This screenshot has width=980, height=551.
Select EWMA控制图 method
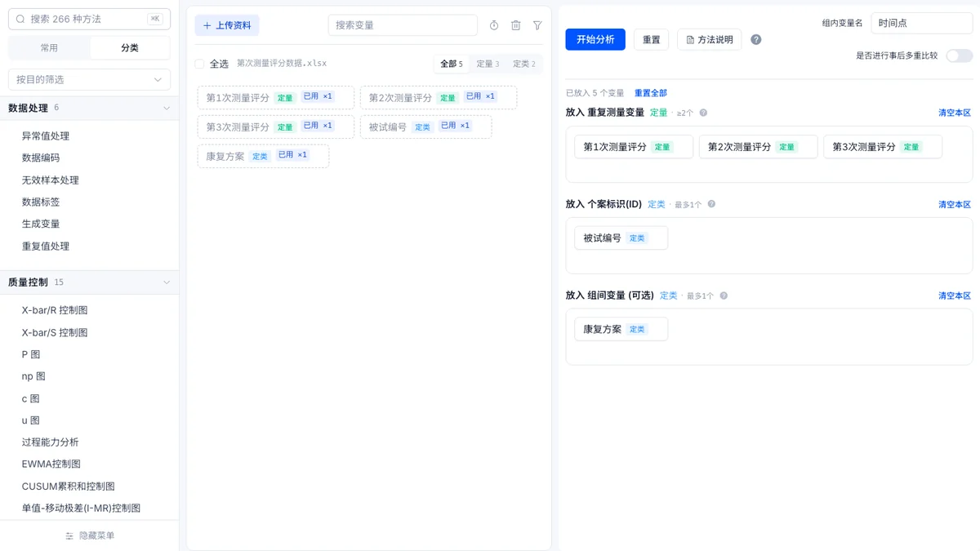click(51, 464)
